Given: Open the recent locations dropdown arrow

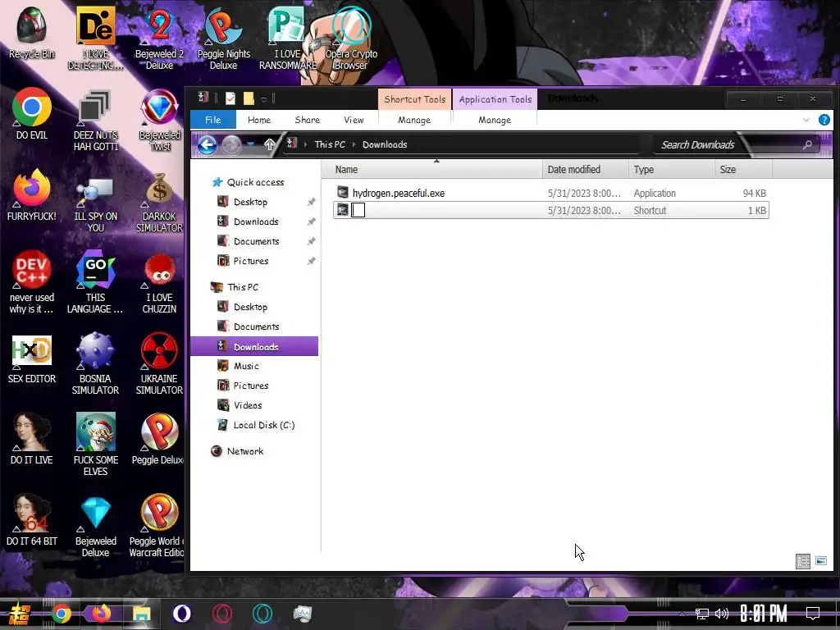Looking at the screenshot, I should click(x=251, y=144).
